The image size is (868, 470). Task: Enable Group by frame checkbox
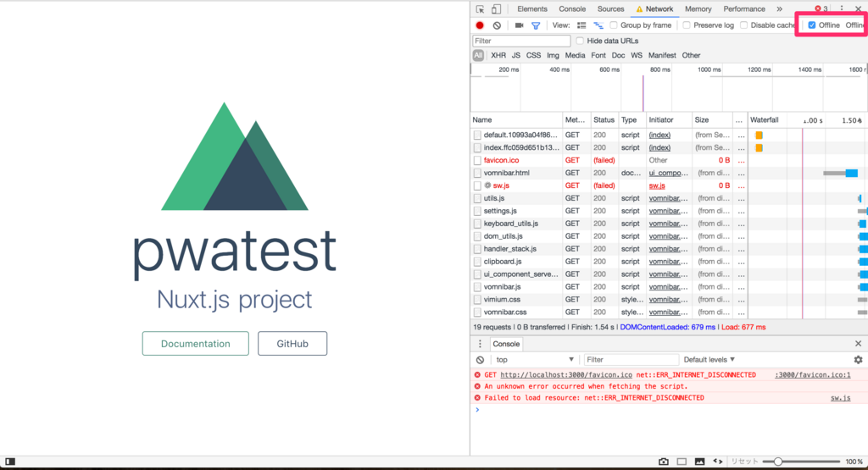614,25
